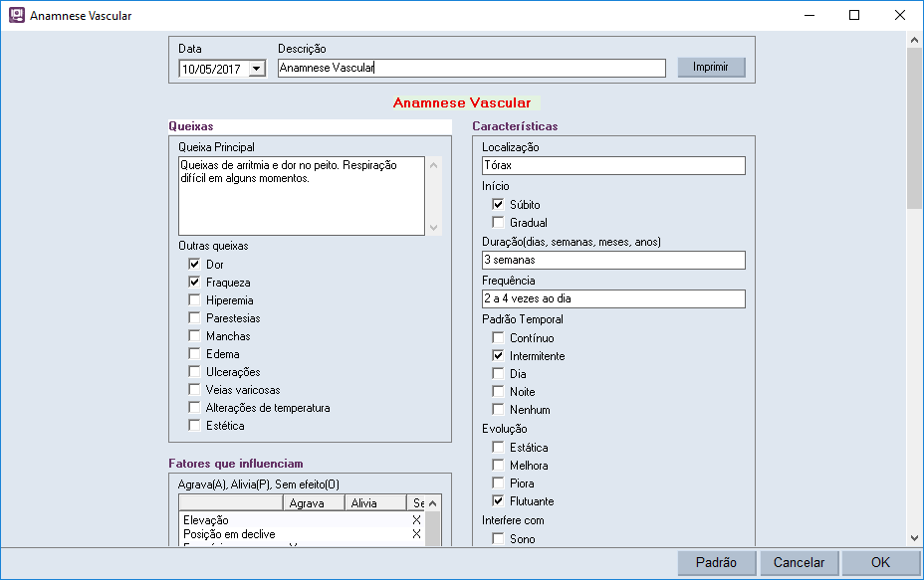Check the Veias varicosas option
Viewport: 924px width, 580px height.
(x=195, y=389)
